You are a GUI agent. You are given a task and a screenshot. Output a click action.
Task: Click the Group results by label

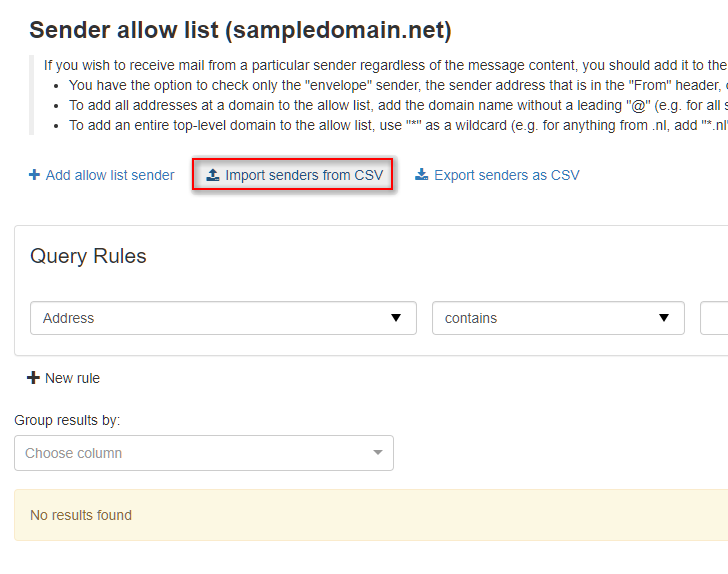(x=67, y=420)
